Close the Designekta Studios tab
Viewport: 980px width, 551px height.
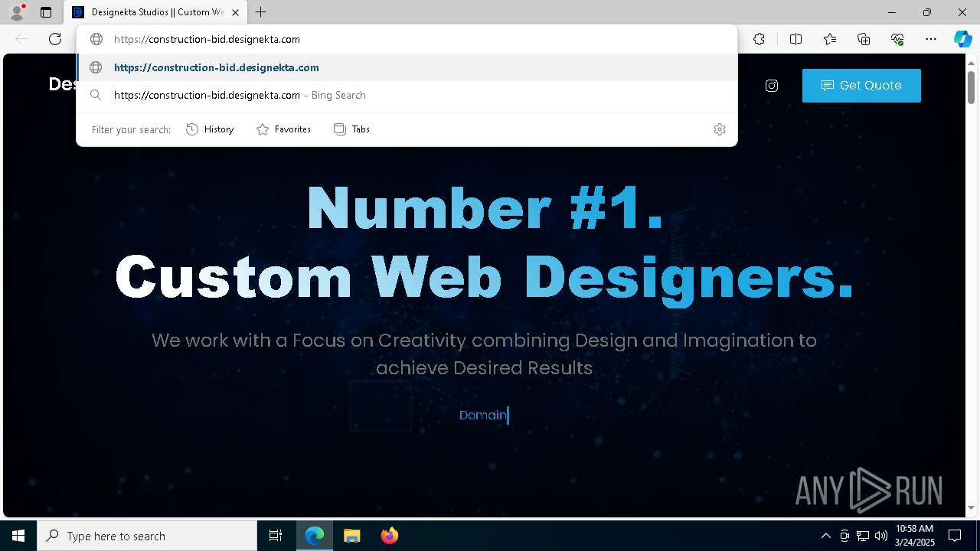(x=235, y=12)
